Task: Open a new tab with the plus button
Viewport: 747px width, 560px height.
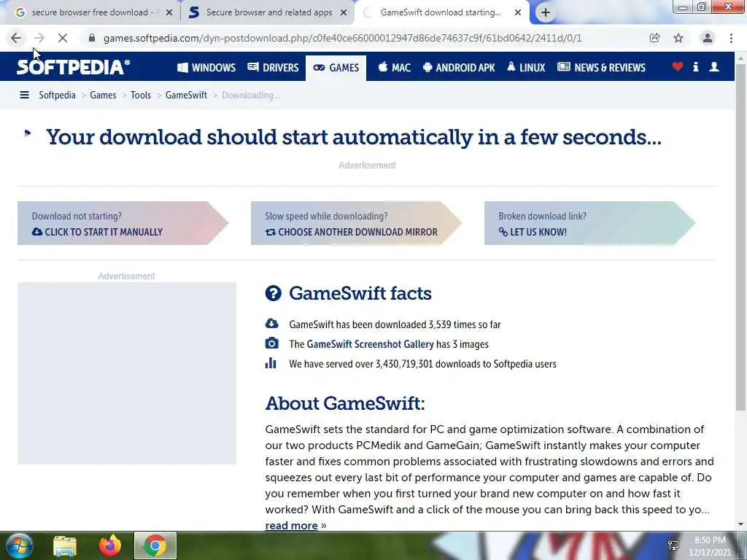Action: click(546, 13)
